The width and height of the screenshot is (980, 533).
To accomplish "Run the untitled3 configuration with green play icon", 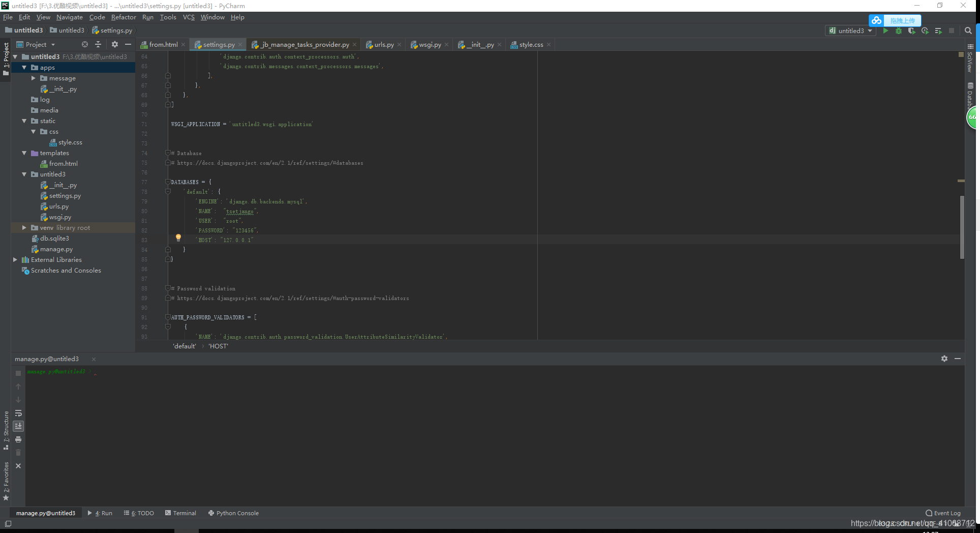I will click(x=885, y=31).
